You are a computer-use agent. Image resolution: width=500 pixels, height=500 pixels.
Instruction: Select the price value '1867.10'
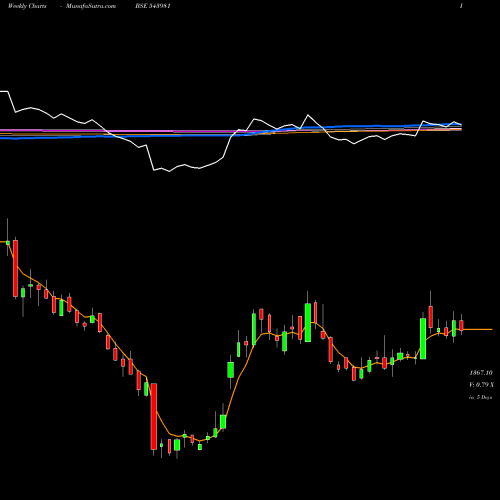(481, 373)
